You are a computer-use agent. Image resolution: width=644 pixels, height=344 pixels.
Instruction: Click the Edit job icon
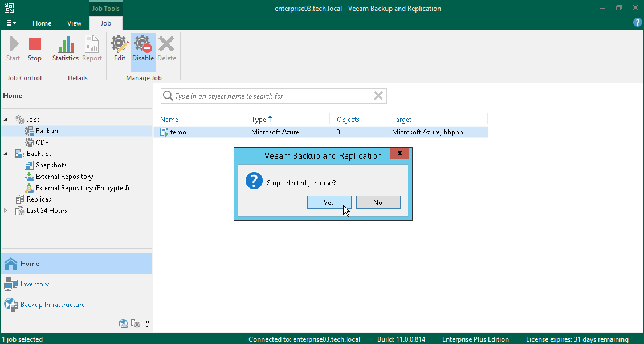(x=120, y=43)
